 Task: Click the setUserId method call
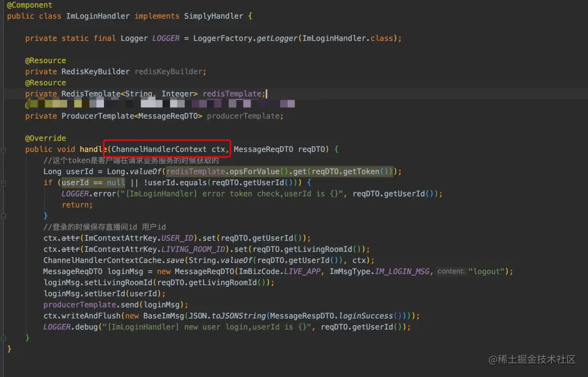(105, 293)
